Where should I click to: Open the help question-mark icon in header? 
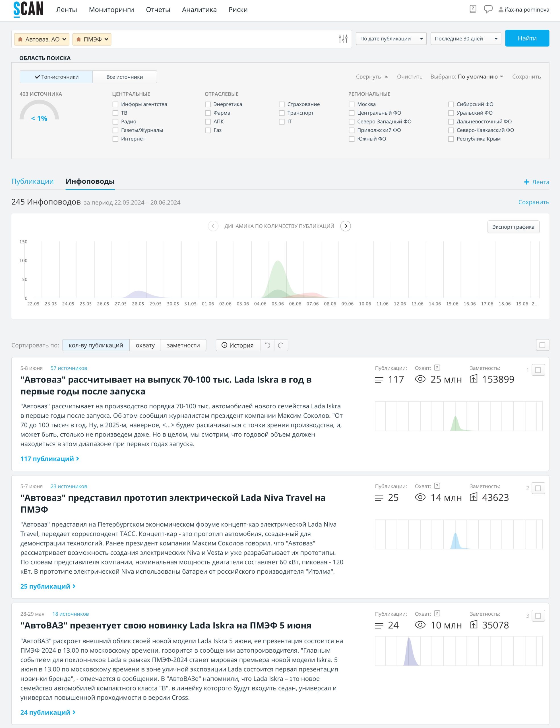click(473, 9)
